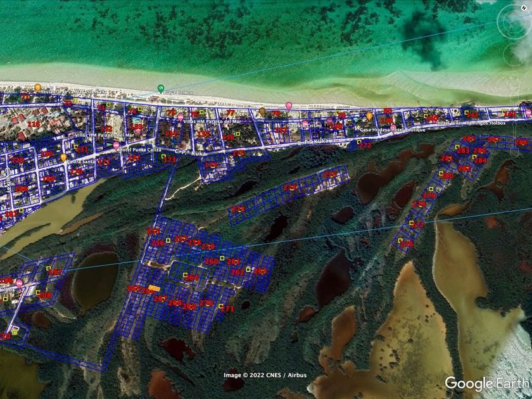Click the orange Piedra Santa restaurant pin
Screen dimensions: 532x399
tap(63, 158)
